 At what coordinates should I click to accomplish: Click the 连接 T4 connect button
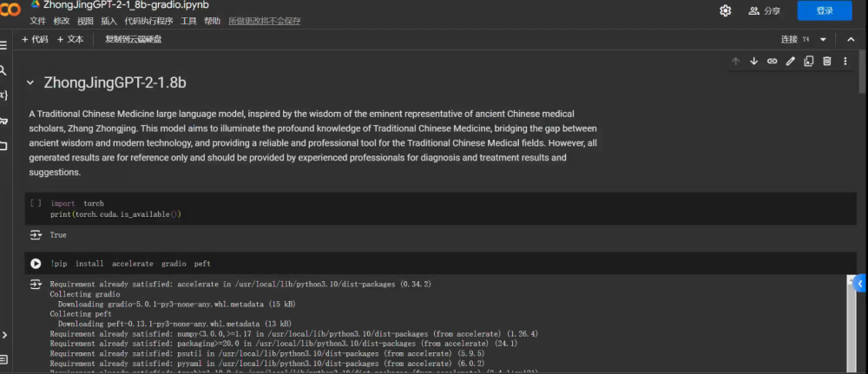pos(795,39)
